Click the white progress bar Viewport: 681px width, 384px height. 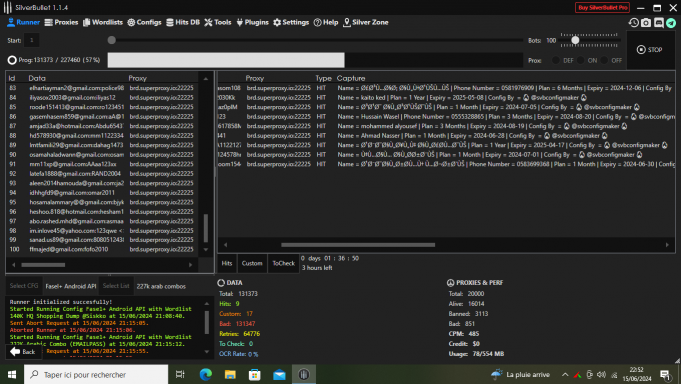point(226,60)
